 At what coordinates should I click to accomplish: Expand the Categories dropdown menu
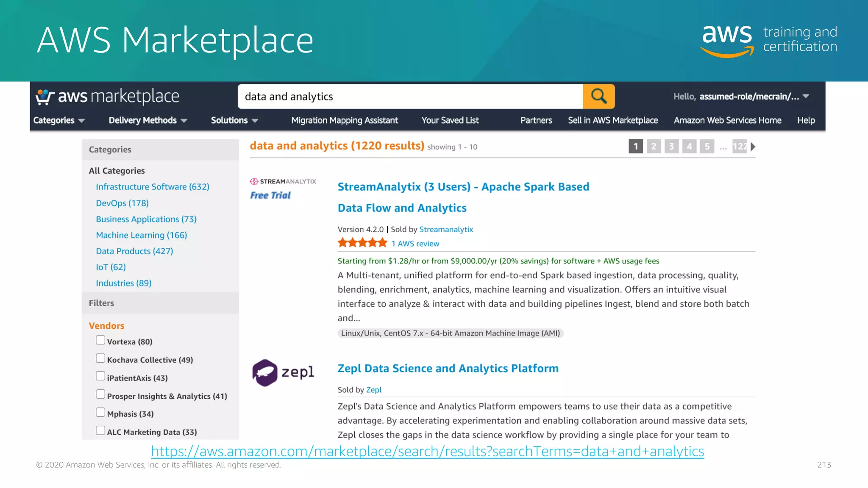[x=59, y=120]
